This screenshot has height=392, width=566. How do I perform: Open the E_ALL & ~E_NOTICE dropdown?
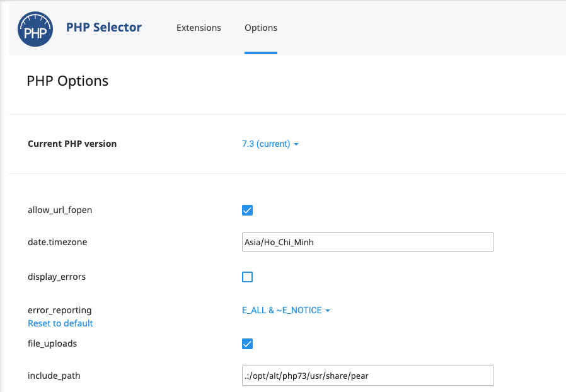286,310
